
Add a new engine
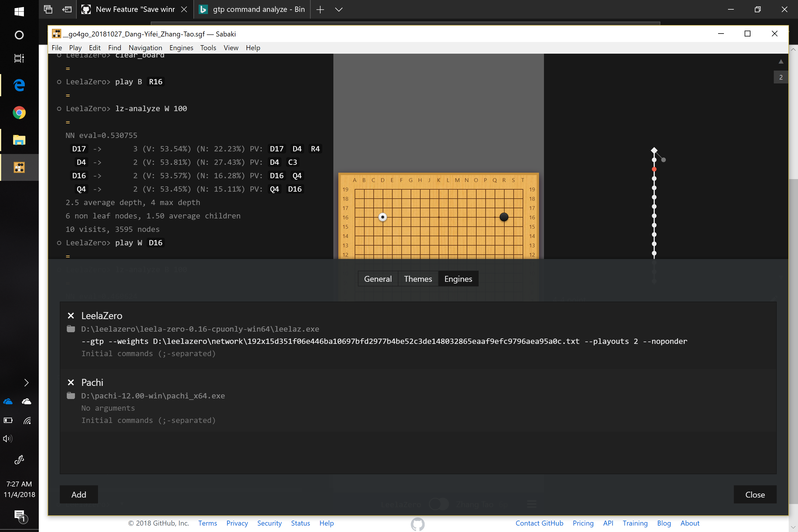coord(79,495)
